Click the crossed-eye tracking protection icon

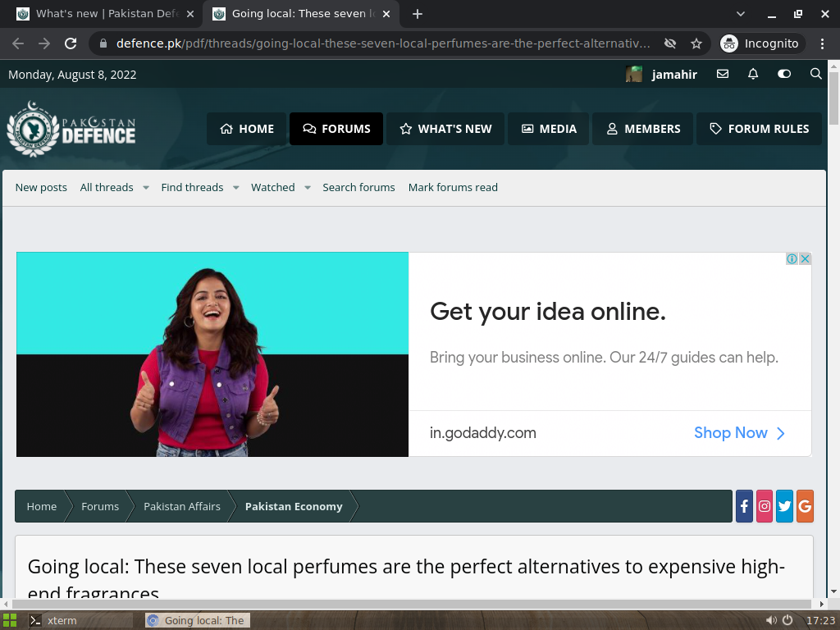[x=670, y=43]
